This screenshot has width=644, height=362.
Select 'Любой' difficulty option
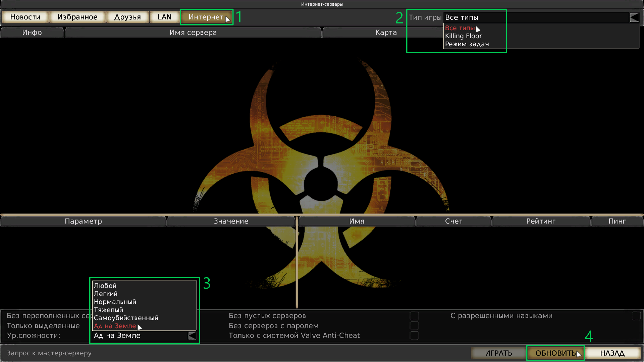[105, 286]
